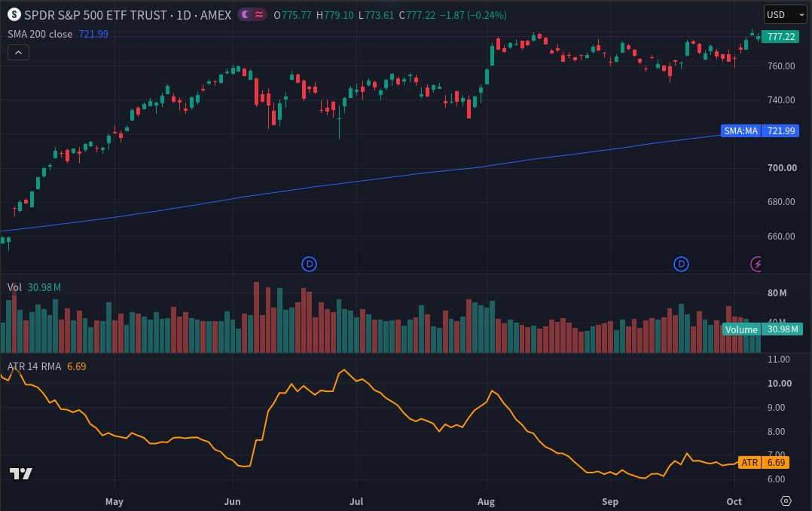Viewport: 812px width, 511px height.
Task: Click the 777.22 current price label
Action: pyautogui.click(x=780, y=37)
